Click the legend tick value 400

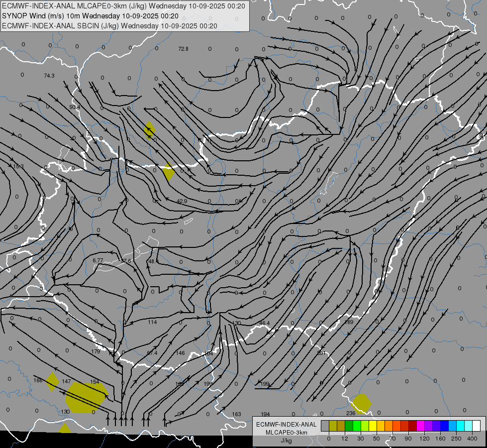tap(472, 439)
